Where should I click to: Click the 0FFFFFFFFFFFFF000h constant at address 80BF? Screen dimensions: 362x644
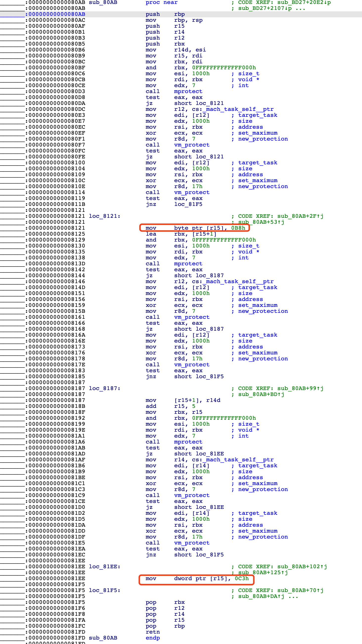tap(224, 68)
